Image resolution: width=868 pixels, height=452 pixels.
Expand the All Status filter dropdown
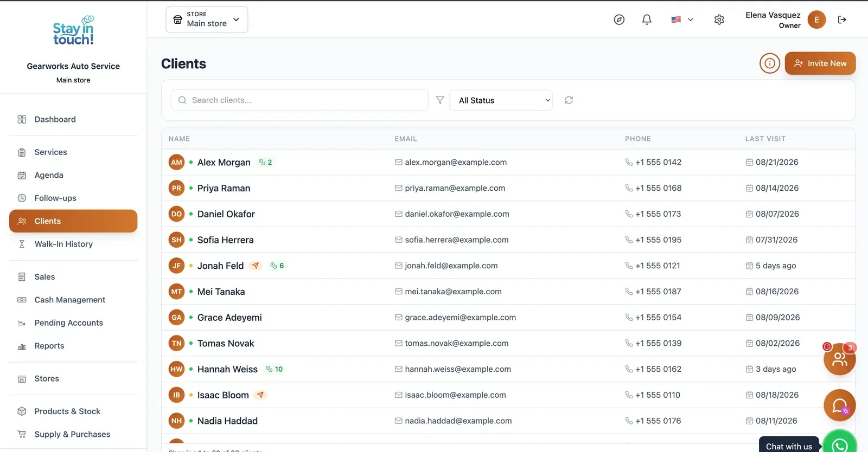tap(501, 100)
